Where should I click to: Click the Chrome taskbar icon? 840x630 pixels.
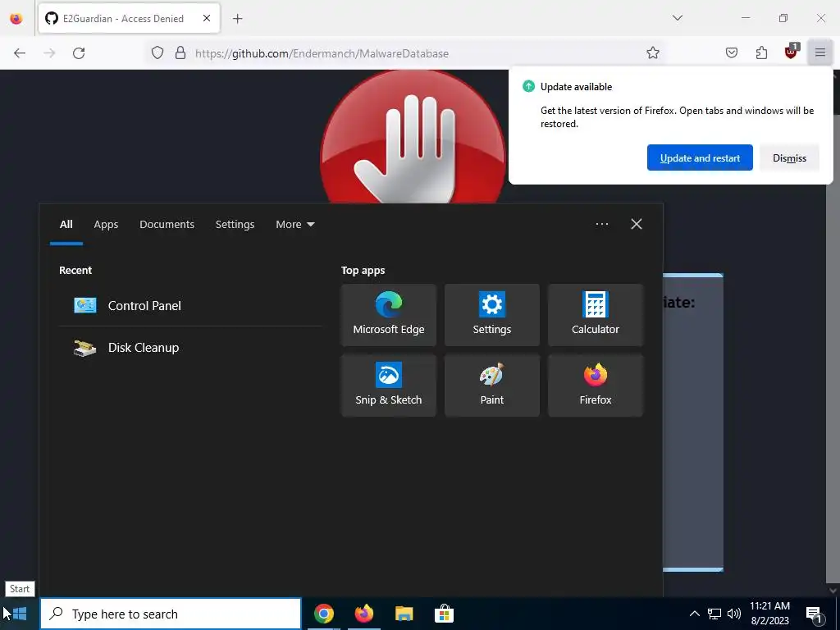(x=323, y=614)
